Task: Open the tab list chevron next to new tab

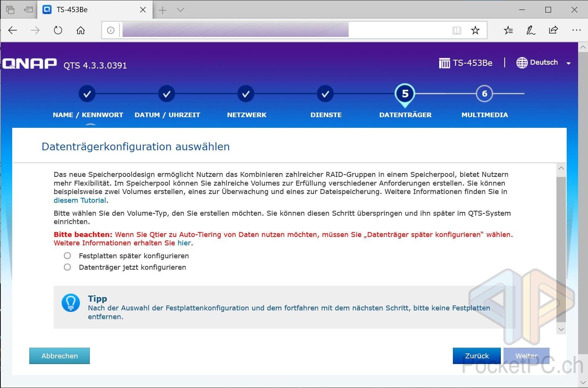Action: 181,10
